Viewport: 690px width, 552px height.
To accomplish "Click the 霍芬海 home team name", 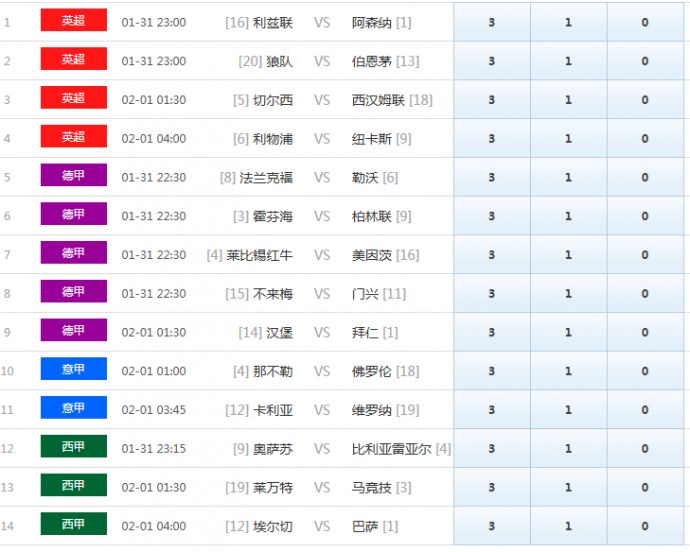I will [273, 216].
